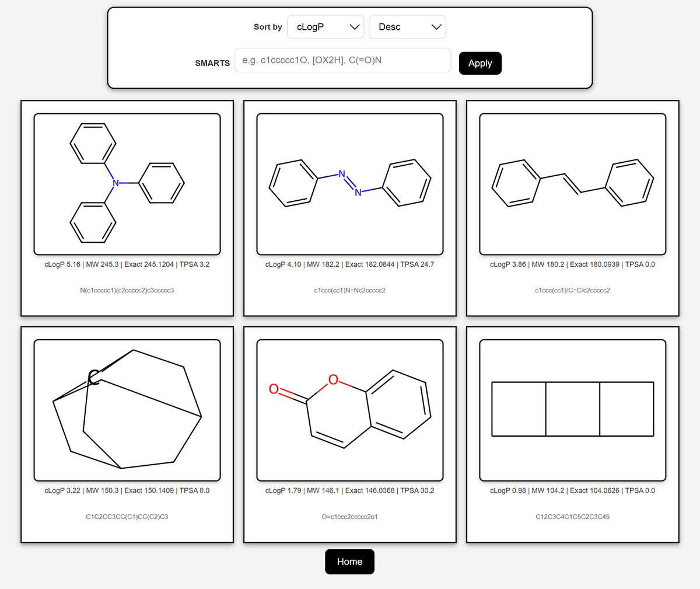Click the SMARTS query input field
700x589 pixels.
pos(342,60)
